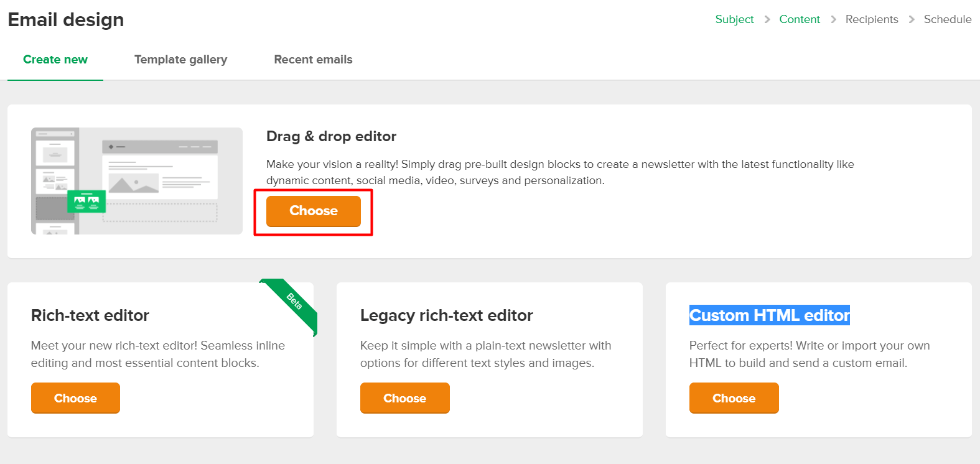980x464 pixels.
Task: Click the chevron arrow between Content and Recipients
Action: pyautogui.click(x=833, y=19)
